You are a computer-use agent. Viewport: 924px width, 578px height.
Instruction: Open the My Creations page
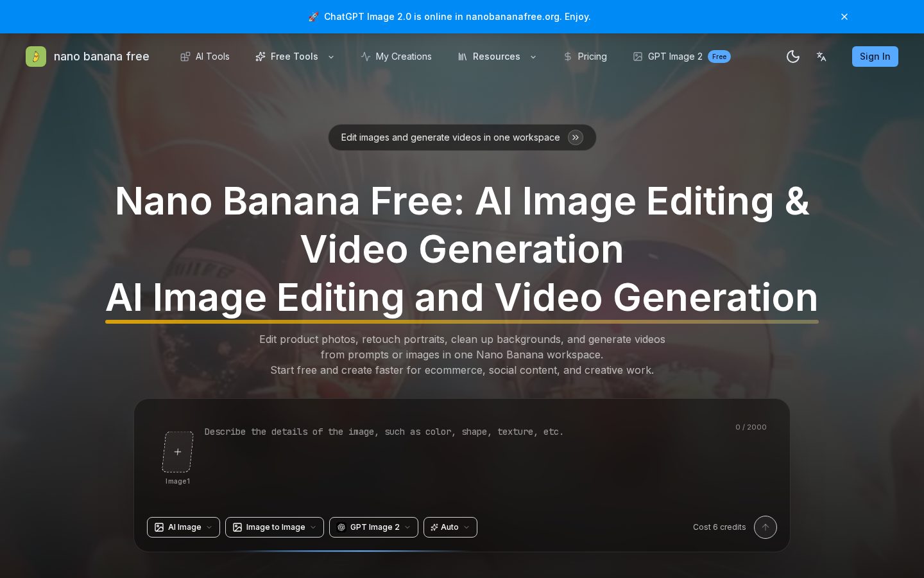396,57
